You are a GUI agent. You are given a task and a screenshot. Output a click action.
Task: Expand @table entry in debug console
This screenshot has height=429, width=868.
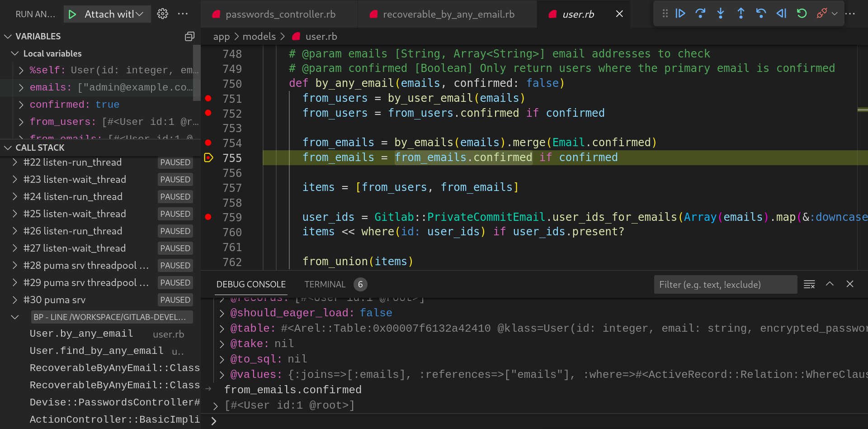(x=222, y=329)
